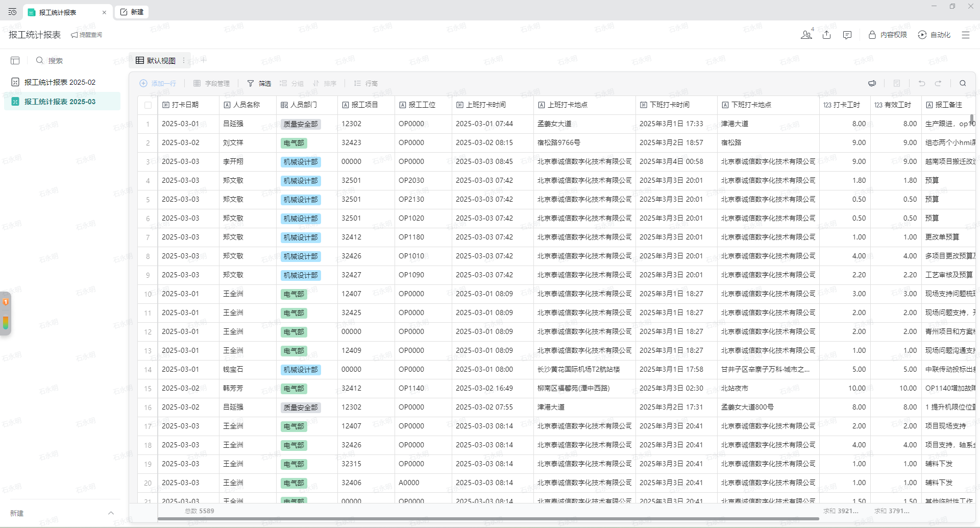Image resolution: width=980 pixels, height=528 pixels.
Task: Select 报工统计报表 2025-02 in sidebar
Action: pyautogui.click(x=60, y=82)
